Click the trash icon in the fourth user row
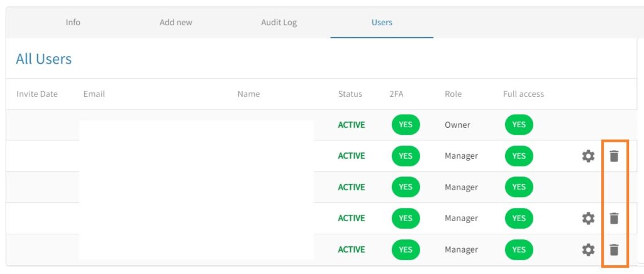Viewport: 644px width, 274px height. click(614, 219)
